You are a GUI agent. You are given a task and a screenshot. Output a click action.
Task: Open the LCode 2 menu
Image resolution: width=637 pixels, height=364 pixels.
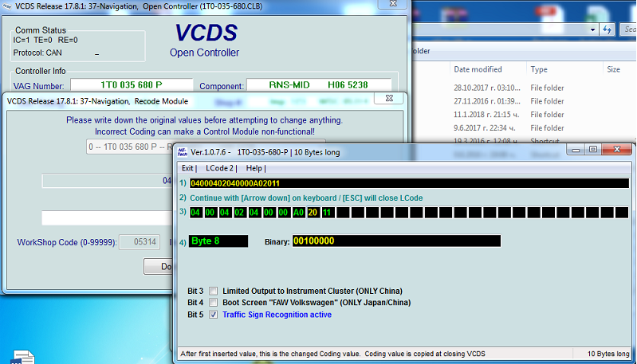(220, 168)
